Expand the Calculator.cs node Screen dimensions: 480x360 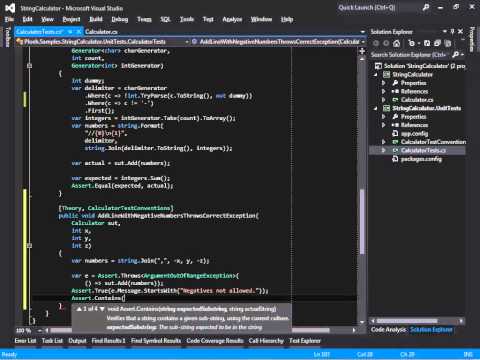pyautogui.click(x=384, y=100)
